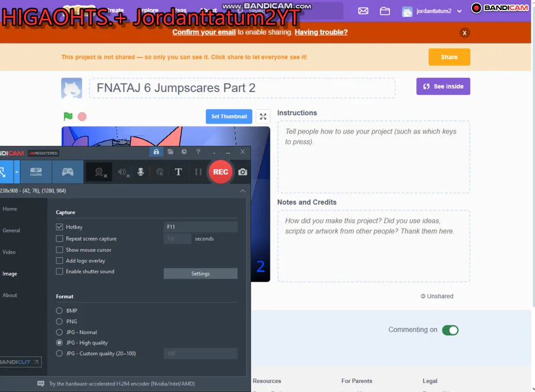Viewport: 535px width, 392px height.
Task: Open the Image tab in Bandicam
Action: (10, 273)
